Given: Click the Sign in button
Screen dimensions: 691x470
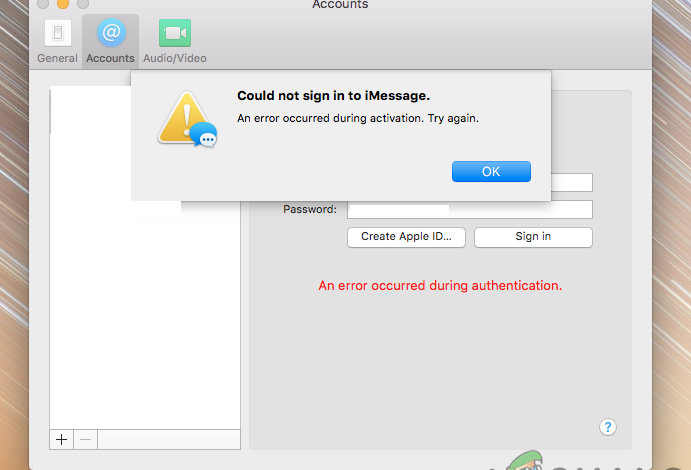Looking at the screenshot, I should pos(533,237).
